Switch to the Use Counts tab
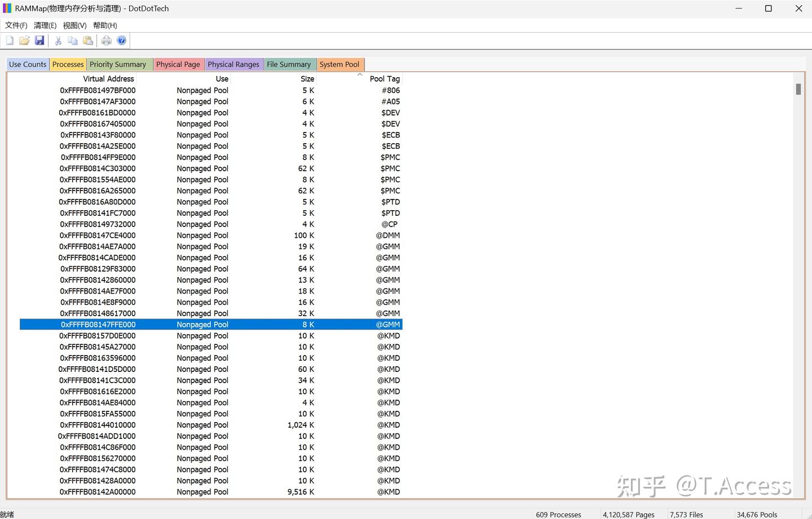Viewport: 812px width, 519px height. [x=28, y=64]
